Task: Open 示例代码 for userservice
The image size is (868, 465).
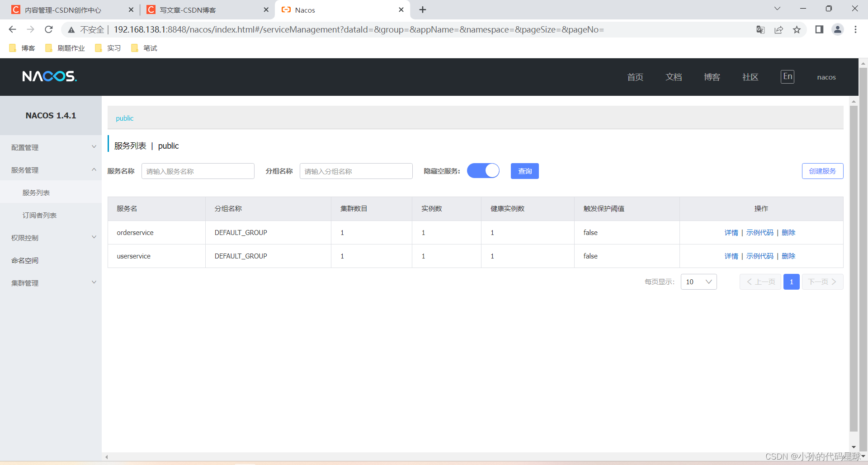Action: [x=759, y=256]
